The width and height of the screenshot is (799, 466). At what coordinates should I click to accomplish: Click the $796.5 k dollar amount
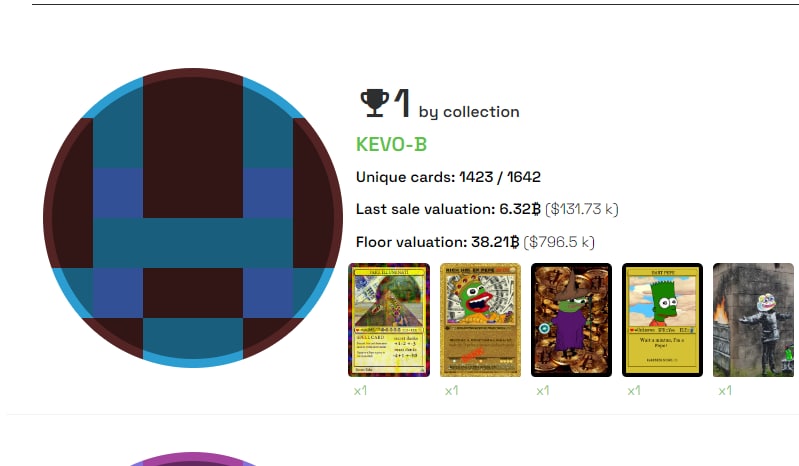(x=560, y=242)
